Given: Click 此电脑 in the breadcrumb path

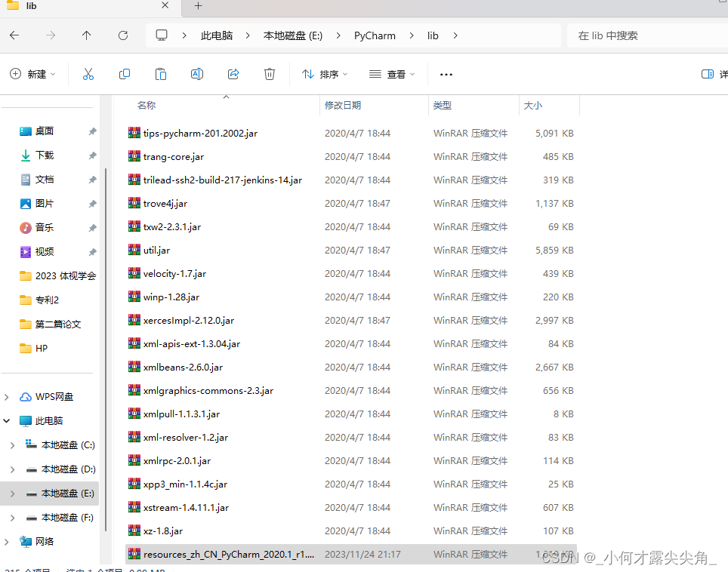Looking at the screenshot, I should pos(216,35).
